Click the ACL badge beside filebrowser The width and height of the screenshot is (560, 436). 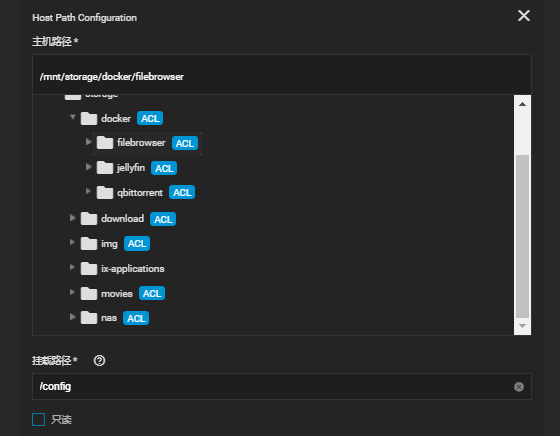185,143
